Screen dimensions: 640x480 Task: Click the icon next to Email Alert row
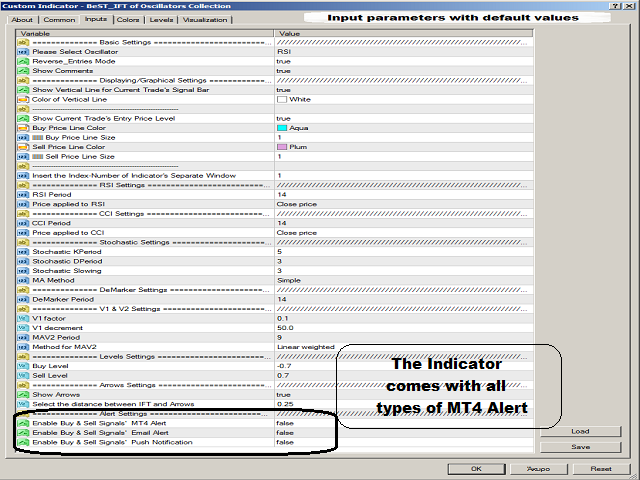23,432
